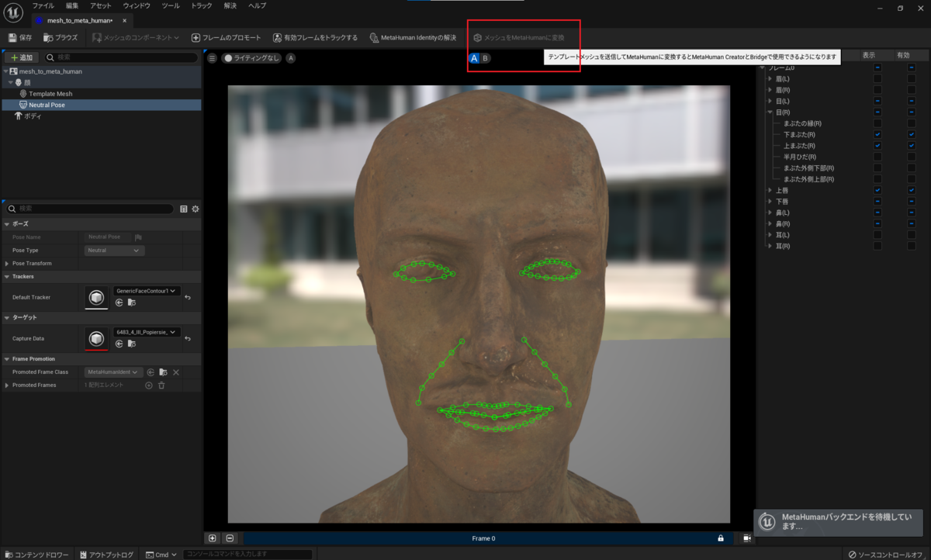Reset Capture Data to default arrow
The width and height of the screenshot is (931, 560).
click(x=188, y=338)
